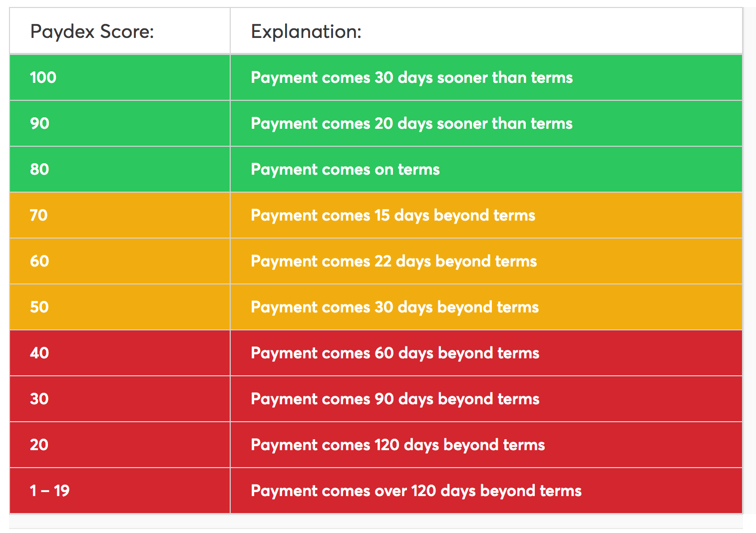Click the Explanation column header
Image resolution: width=756 pixels, height=533 pixels.
click(306, 32)
